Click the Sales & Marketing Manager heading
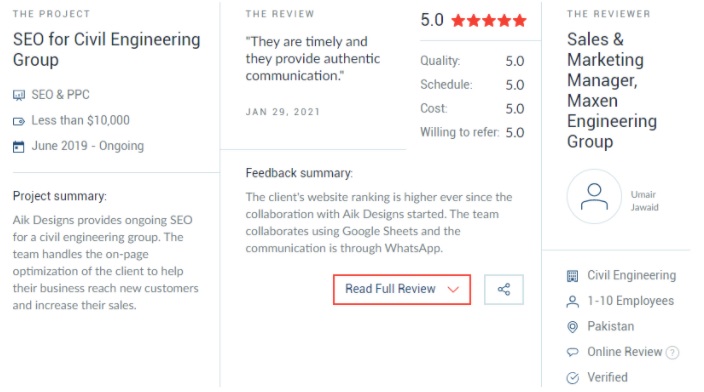 tap(612, 90)
